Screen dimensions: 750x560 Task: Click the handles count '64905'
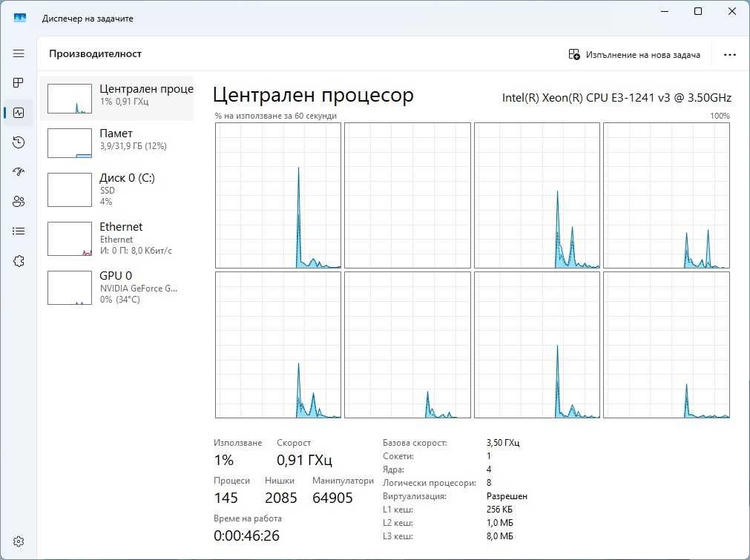(332, 498)
